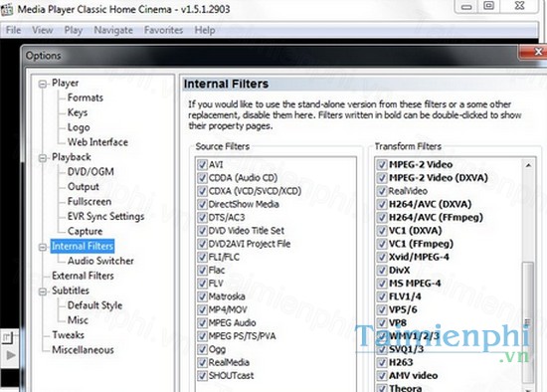The height and width of the screenshot is (392, 547).
Task: Select the Player tree item
Action: (x=66, y=84)
